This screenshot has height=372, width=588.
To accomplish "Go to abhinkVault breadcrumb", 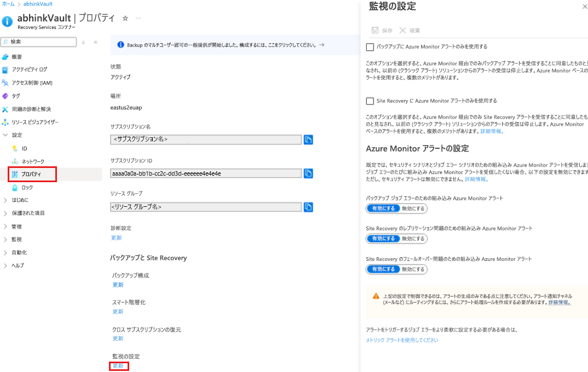I will pyautogui.click(x=38, y=4).
